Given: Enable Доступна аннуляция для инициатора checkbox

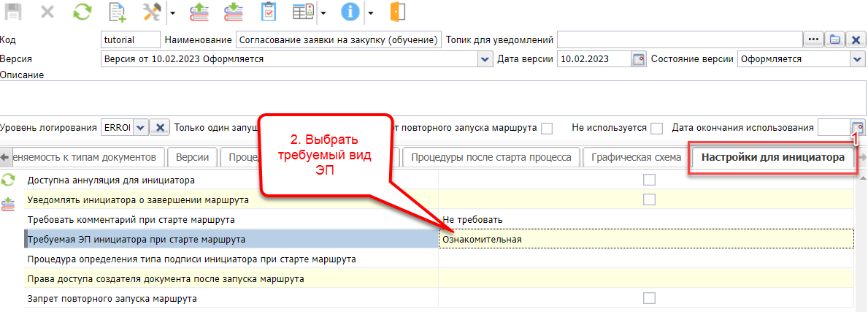Looking at the screenshot, I should tap(649, 180).
